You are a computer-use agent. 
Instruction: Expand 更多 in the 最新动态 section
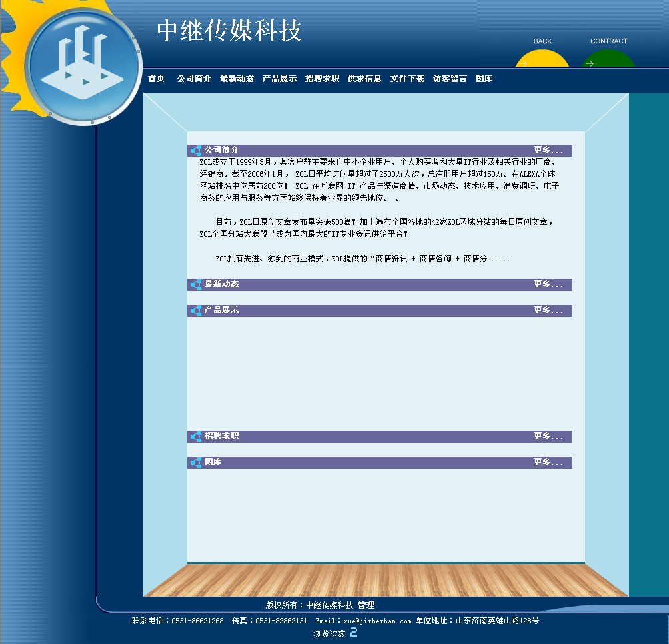click(x=548, y=285)
